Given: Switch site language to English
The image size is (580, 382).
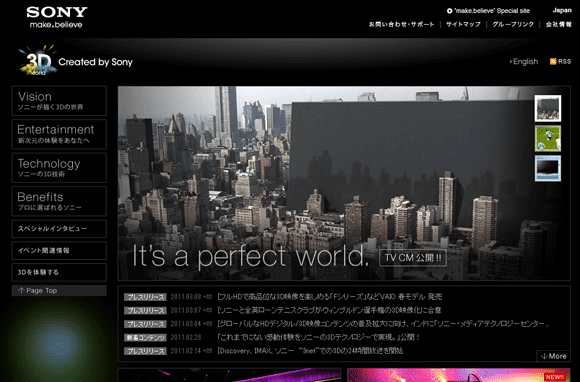Looking at the screenshot, I should [524, 61].
